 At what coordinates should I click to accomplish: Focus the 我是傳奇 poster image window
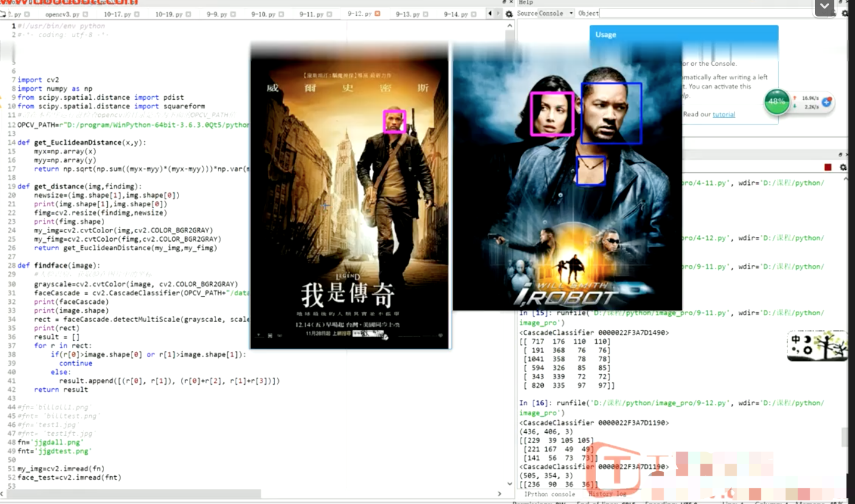pyautogui.click(x=350, y=195)
